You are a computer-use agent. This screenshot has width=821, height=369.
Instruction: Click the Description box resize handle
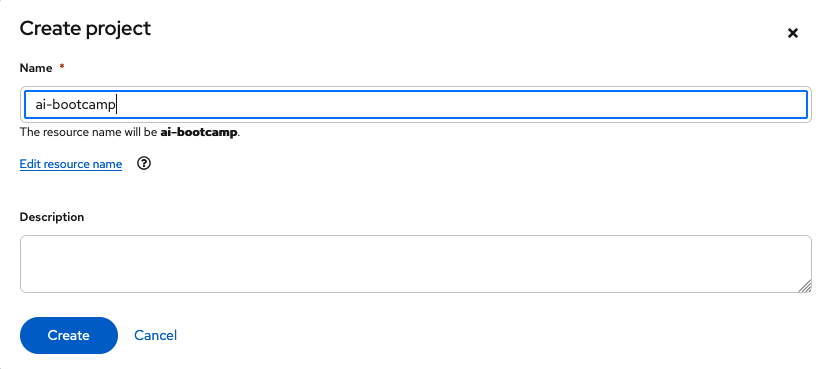pyautogui.click(x=805, y=286)
